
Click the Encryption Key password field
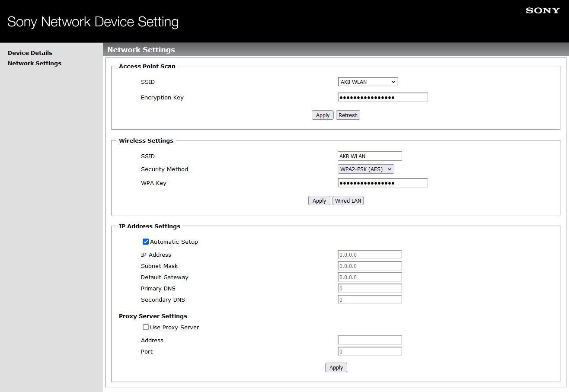tap(382, 97)
